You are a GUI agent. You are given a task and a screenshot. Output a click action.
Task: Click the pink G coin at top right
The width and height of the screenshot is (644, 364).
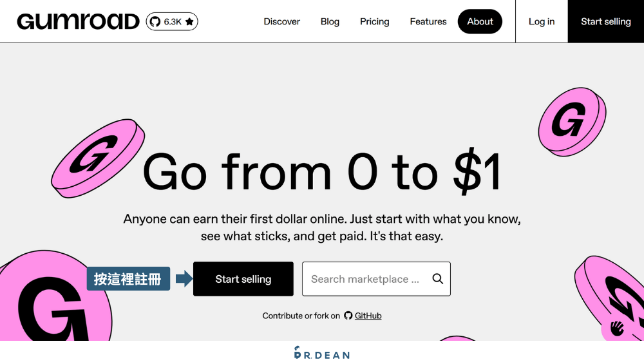click(x=571, y=122)
